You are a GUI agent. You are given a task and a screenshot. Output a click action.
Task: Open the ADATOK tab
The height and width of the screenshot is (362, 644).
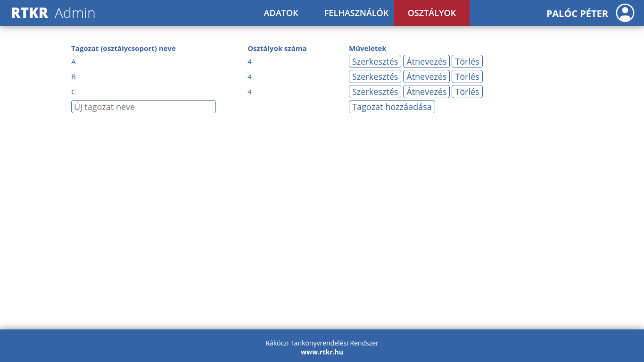(x=281, y=13)
